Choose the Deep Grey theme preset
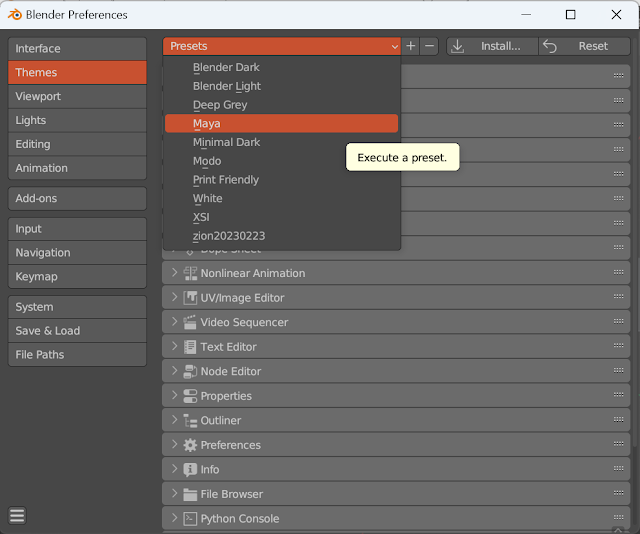This screenshot has width=640, height=534. point(281,105)
